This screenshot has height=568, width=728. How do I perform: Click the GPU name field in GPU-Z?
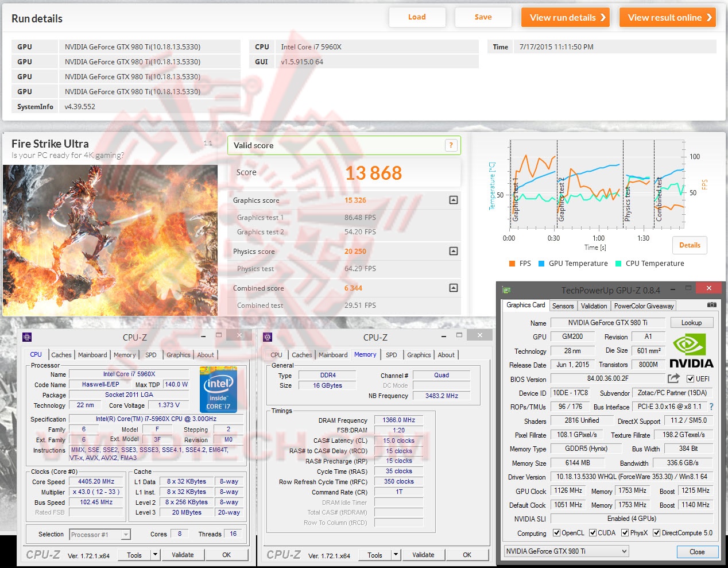[607, 323]
